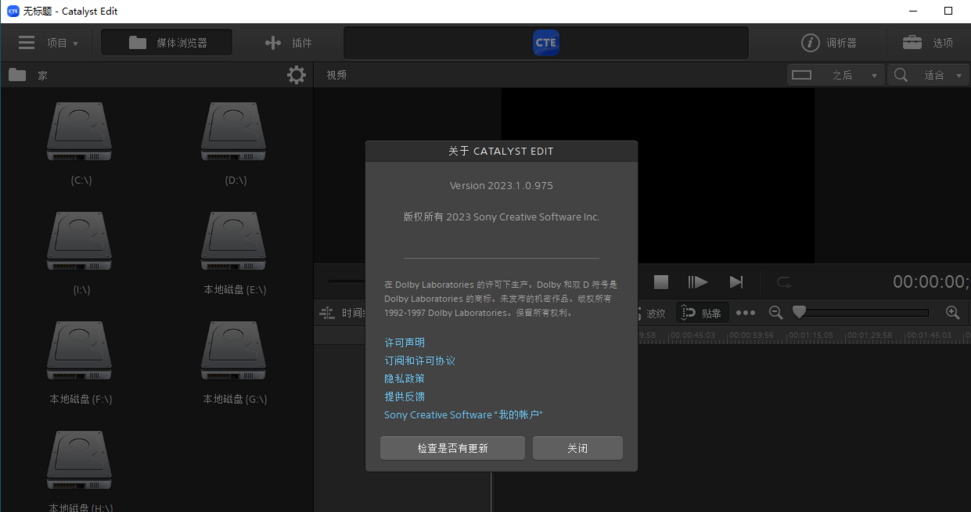Click the stop playback button

(x=661, y=282)
